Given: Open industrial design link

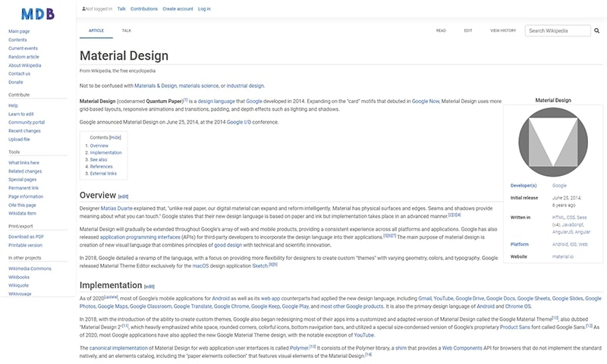Looking at the screenshot, I should point(245,86).
